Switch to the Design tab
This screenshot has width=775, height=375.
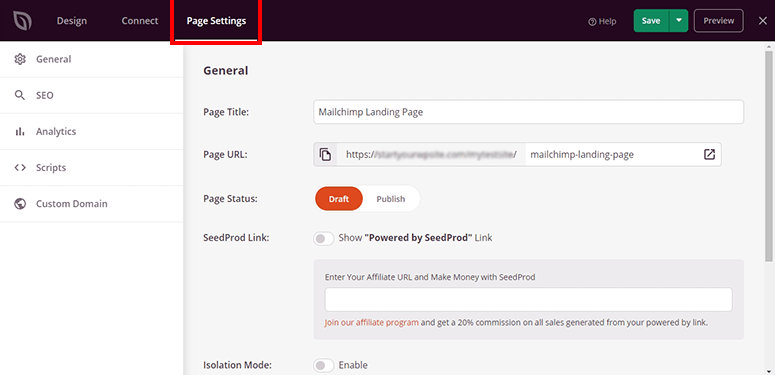coord(72,21)
